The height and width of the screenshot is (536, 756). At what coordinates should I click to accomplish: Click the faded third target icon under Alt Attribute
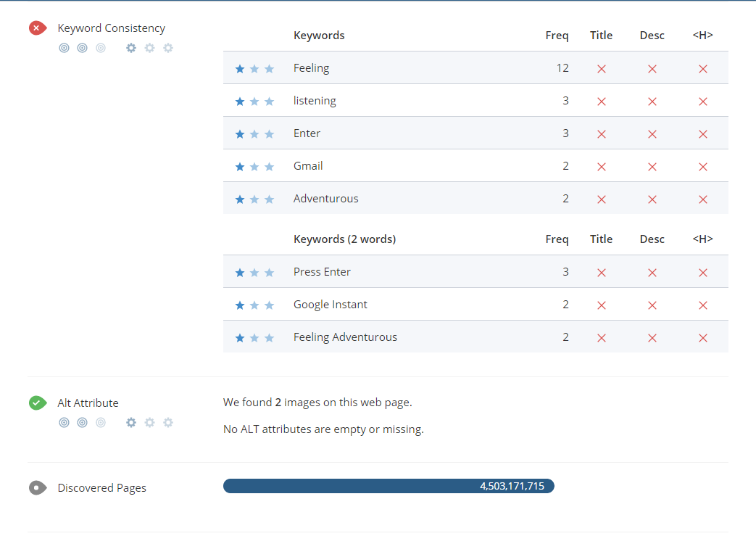pos(101,422)
